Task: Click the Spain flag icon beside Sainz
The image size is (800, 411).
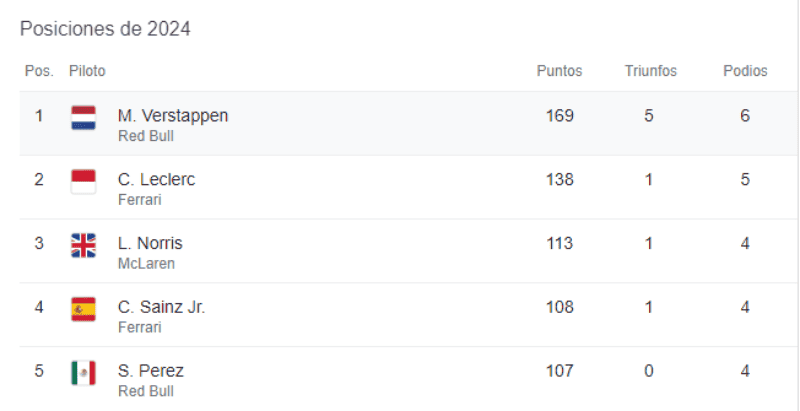Action: point(83,308)
